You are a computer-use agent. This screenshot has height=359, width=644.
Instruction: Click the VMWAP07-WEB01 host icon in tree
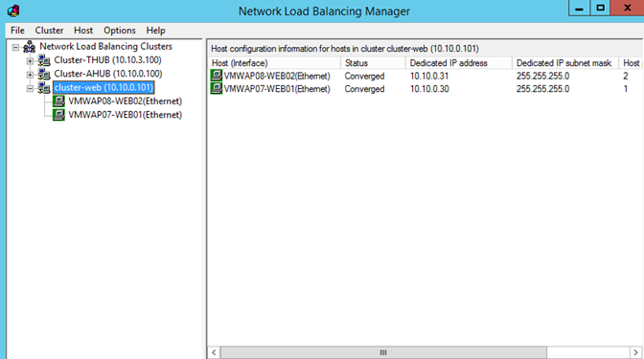pyautogui.click(x=58, y=115)
